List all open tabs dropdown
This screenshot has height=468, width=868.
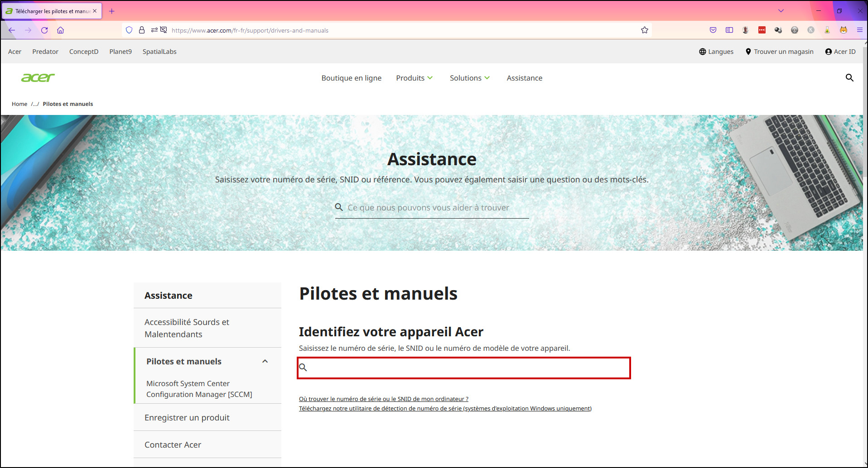point(781,11)
